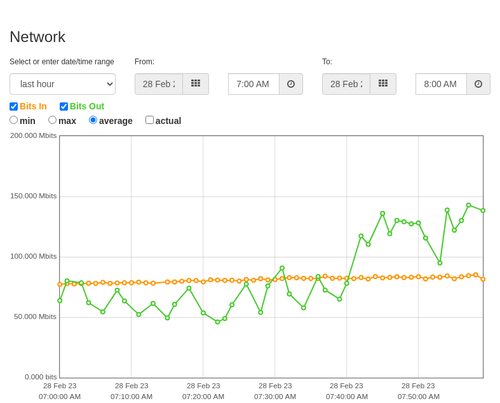This screenshot has height=403, width=500.
Task: Open the To time clock picker icon
Action: (x=478, y=84)
